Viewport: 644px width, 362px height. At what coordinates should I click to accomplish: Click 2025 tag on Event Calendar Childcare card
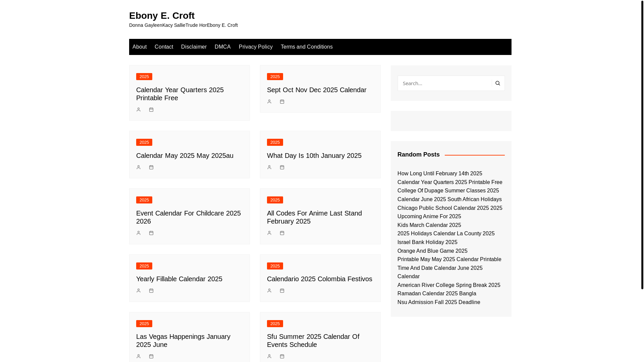pos(144,200)
